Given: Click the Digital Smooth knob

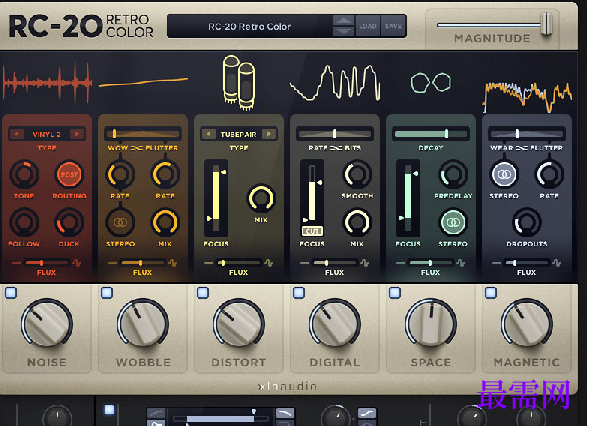Looking at the screenshot, I should click(x=357, y=174).
